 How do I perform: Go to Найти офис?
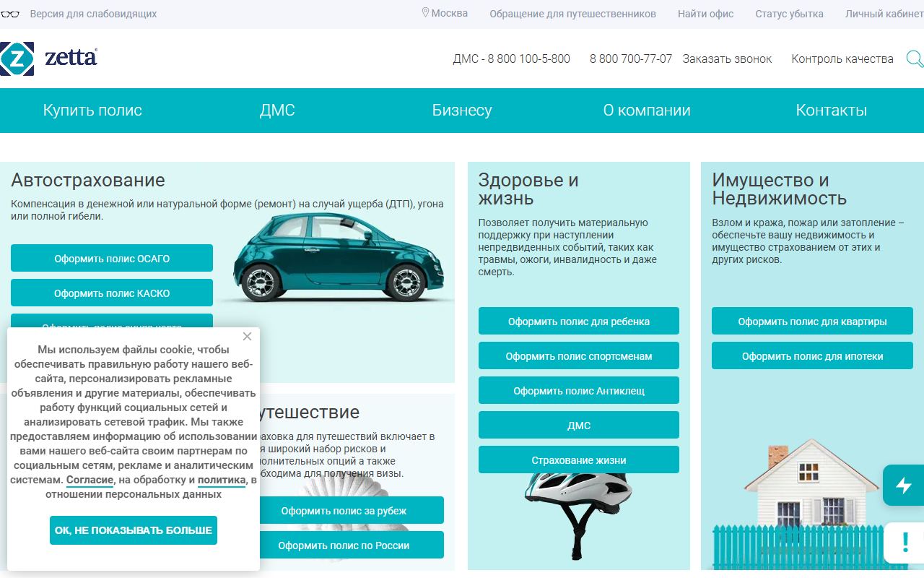point(705,14)
